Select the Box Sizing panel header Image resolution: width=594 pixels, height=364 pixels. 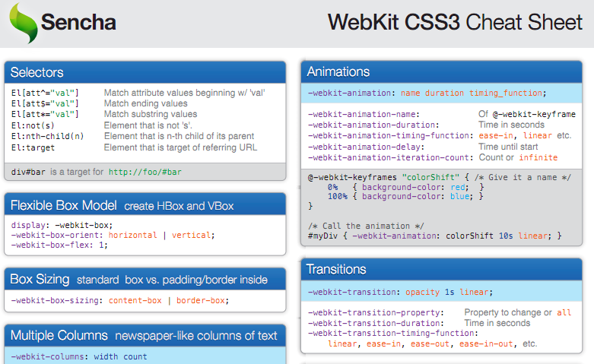tap(145, 279)
